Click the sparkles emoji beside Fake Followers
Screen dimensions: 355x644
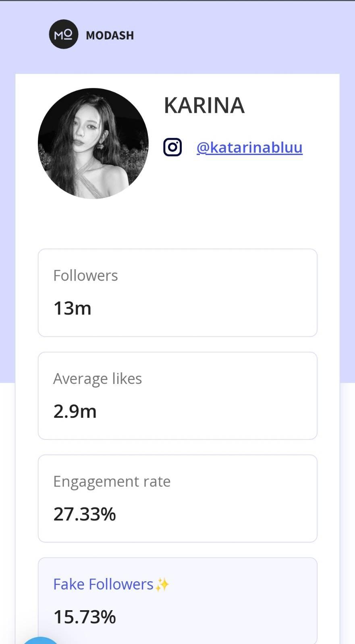pos(162,585)
